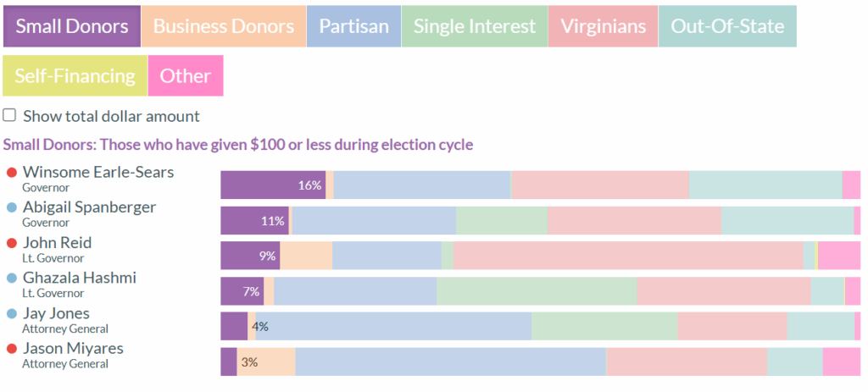Click blue party dot beside Ghazala Hashmi
The width and height of the screenshot is (868, 392).
12,278
